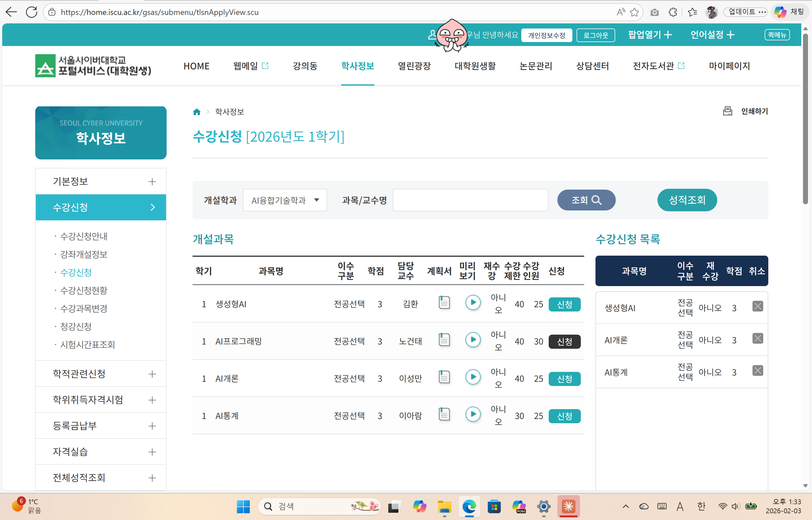Expand the 등록금납부 menu section
Viewport: 812px width, 520px height.
pos(152,426)
